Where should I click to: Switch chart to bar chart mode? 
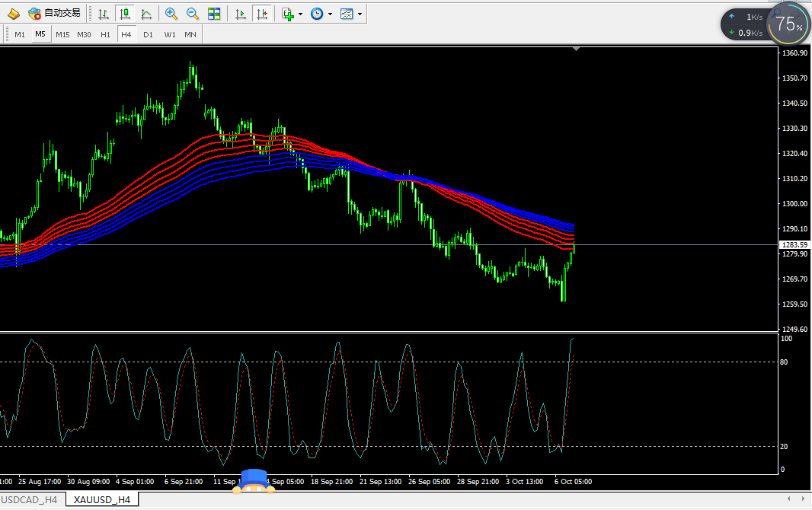click(104, 14)
